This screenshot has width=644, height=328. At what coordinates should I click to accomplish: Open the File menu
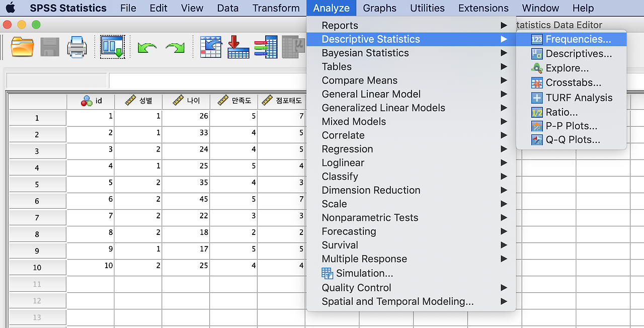128,8
